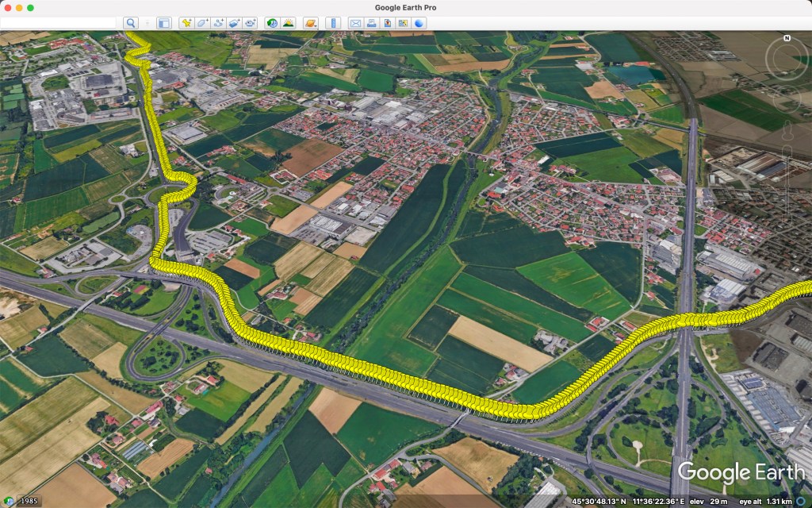Click in the search input field

coord(58,23)
